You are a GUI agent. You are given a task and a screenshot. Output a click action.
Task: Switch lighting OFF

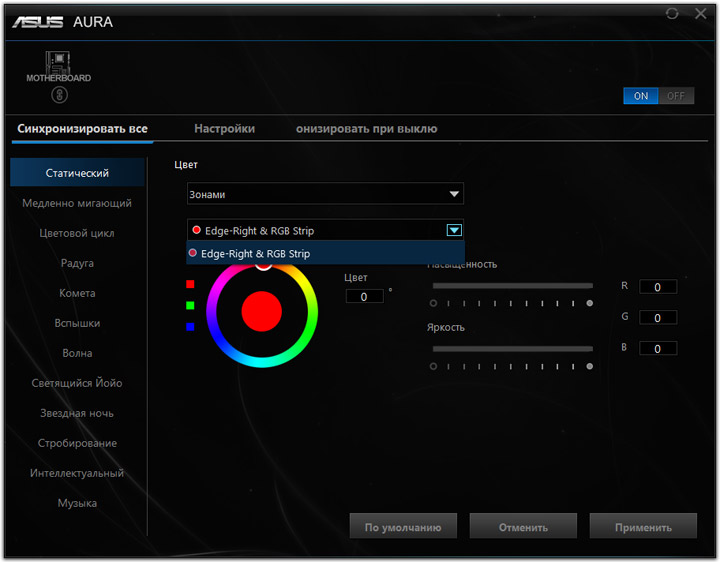676,96
